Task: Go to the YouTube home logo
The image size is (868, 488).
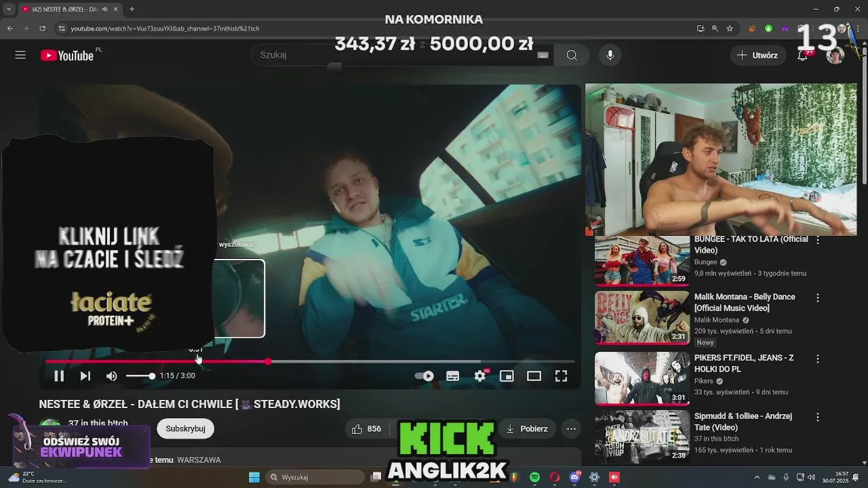Action: coord(66,56)
